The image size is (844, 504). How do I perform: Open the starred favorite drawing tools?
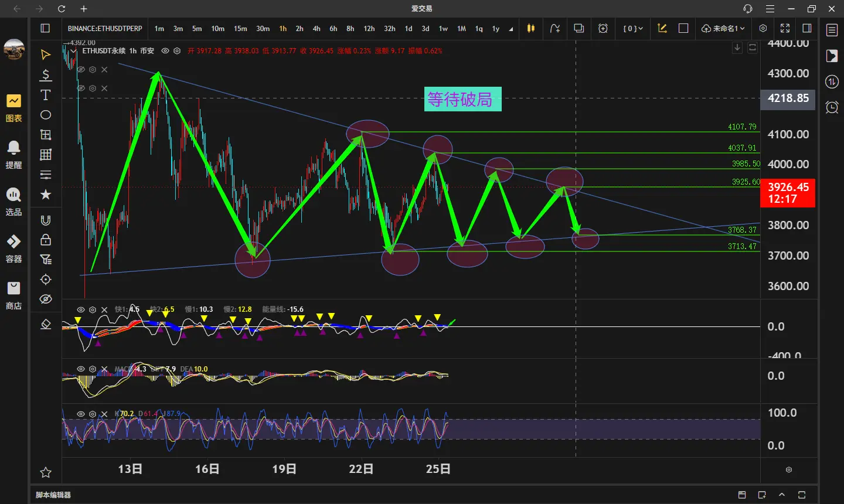coord(46,195)
